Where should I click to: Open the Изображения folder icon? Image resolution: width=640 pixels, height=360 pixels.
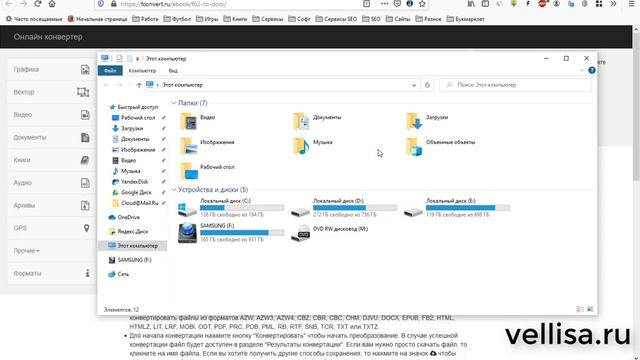point(189,146)
